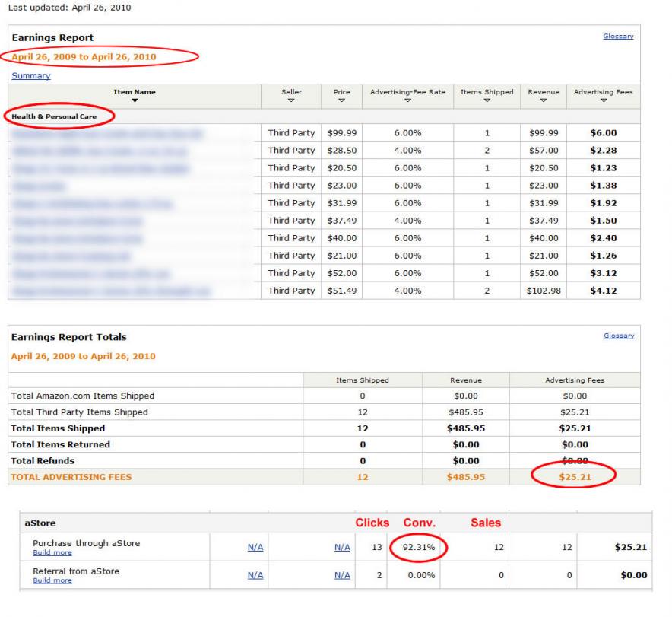The image size is (672, 617).
Task: Open Glossary link in Earnings Report header
Action: coord(618,36)
